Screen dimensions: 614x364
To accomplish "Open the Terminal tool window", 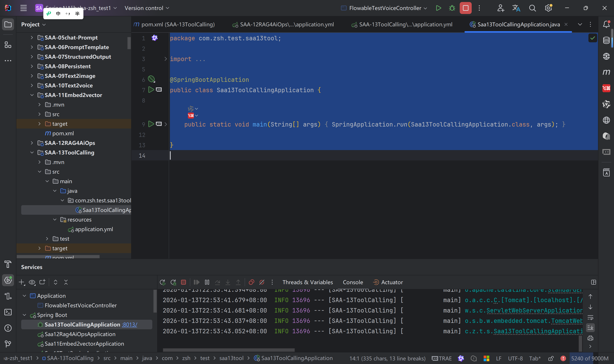I will pos(8,312).
